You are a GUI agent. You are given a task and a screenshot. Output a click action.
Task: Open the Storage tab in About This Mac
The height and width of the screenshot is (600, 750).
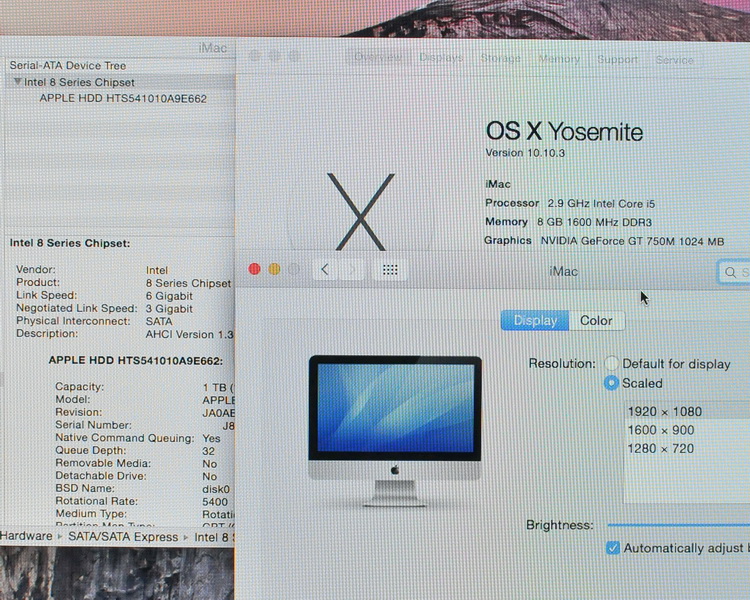click(x=500, y=58)
